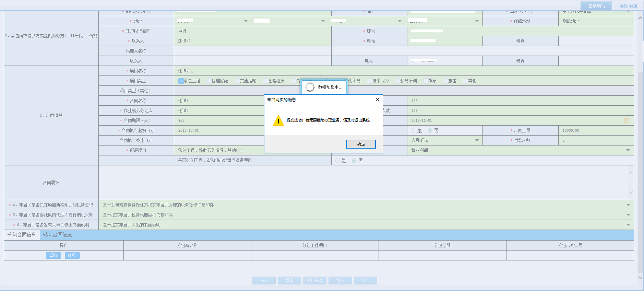Check the 技术服务 project type checkbox

(369, 81)
